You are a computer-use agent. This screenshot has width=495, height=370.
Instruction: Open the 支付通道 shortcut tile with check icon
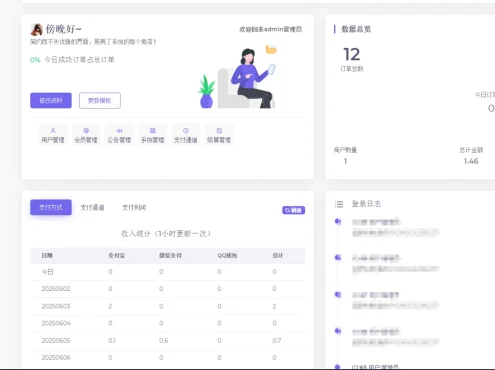tap(186, 135)
